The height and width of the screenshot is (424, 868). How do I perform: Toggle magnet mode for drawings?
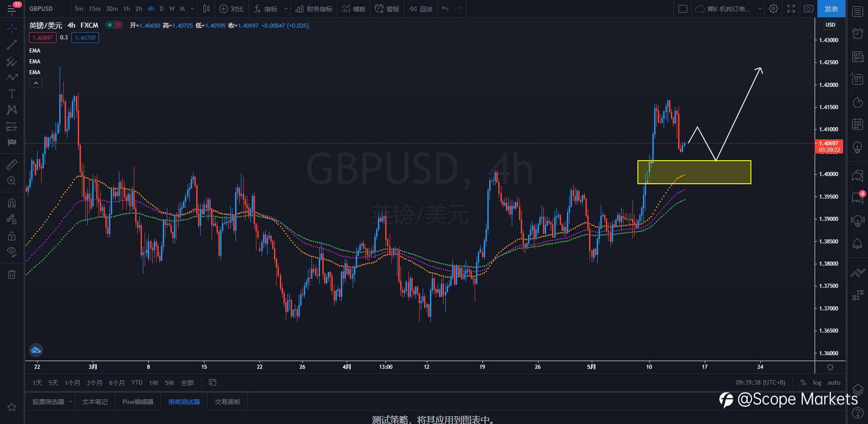pos(12,203)
